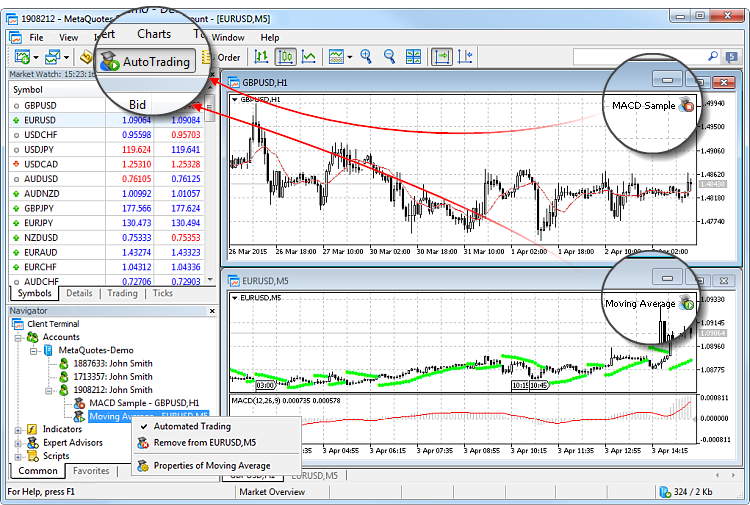Click the MACD Sample expert icon on chart
The image size is (750, 505).
(x=686, y=105)
